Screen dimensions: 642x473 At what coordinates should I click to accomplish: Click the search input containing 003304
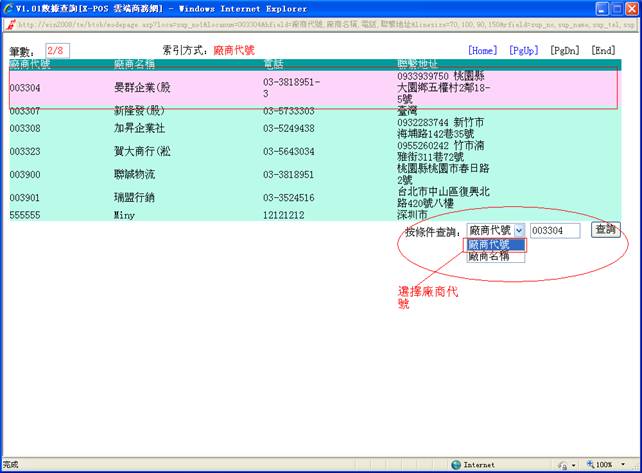(554, 231)
